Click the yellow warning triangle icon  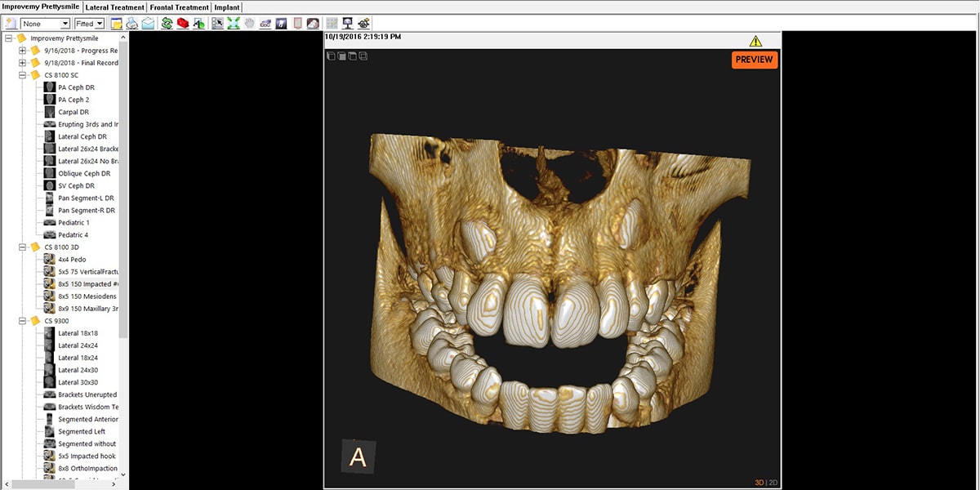tap(755, 41)
